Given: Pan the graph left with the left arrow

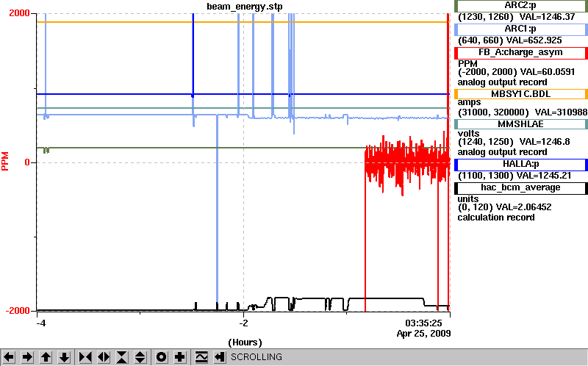Looking at the screenshot, I should [x=9, y=356].
